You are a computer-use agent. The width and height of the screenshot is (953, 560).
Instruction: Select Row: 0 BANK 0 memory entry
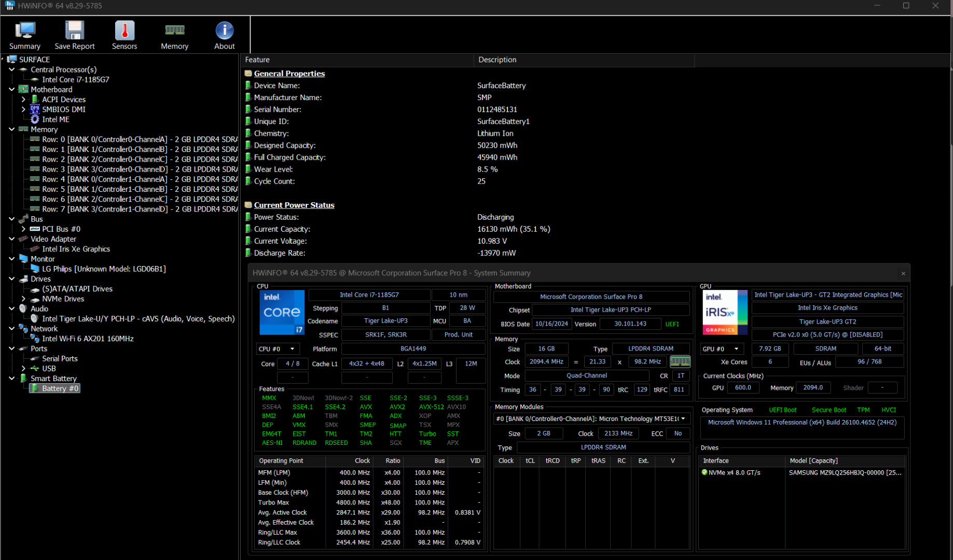(x=140, y=139)
